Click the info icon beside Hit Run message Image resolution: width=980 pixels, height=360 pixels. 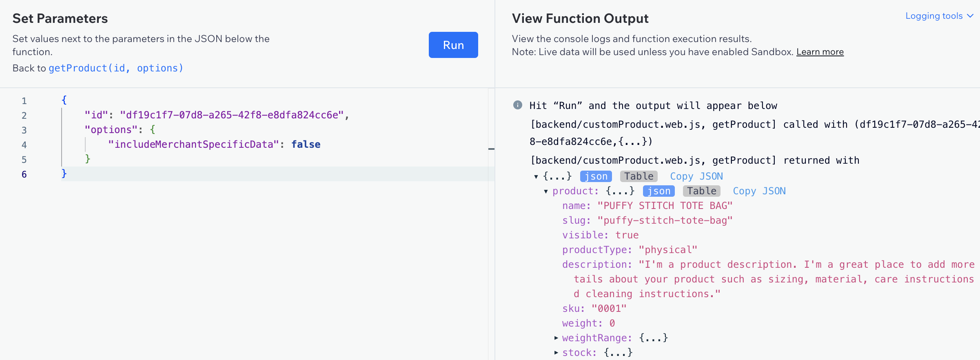pos(517,105)
